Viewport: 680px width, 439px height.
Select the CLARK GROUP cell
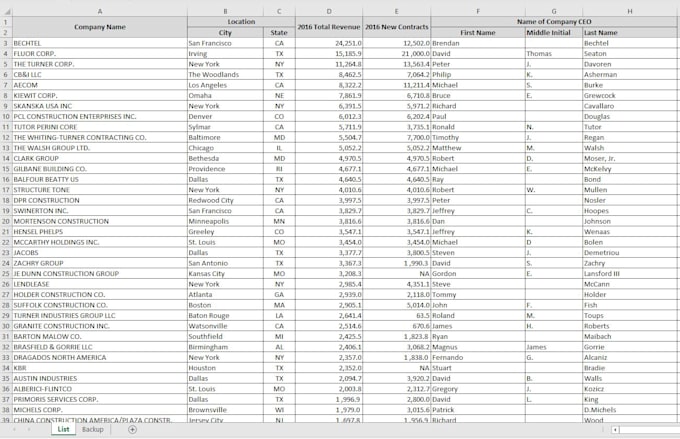pyautogui.click(x=100, y=158)
